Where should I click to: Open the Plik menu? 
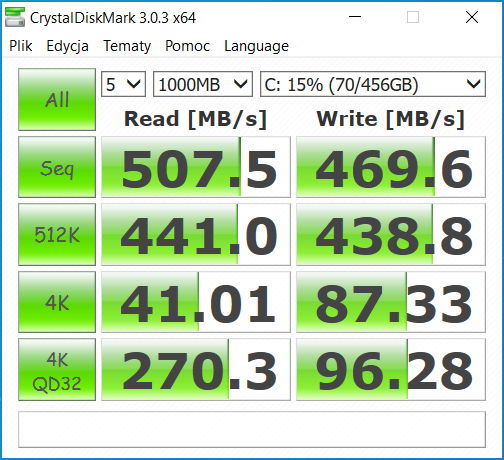pyautogui.click(x=21, y=46)
